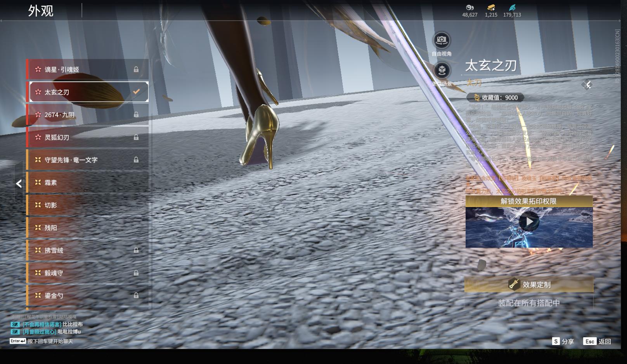Expand details with the diamond arrow icon
Image resolution: width=627 pixels, height=364 pixels.
(x=588, y=85)
